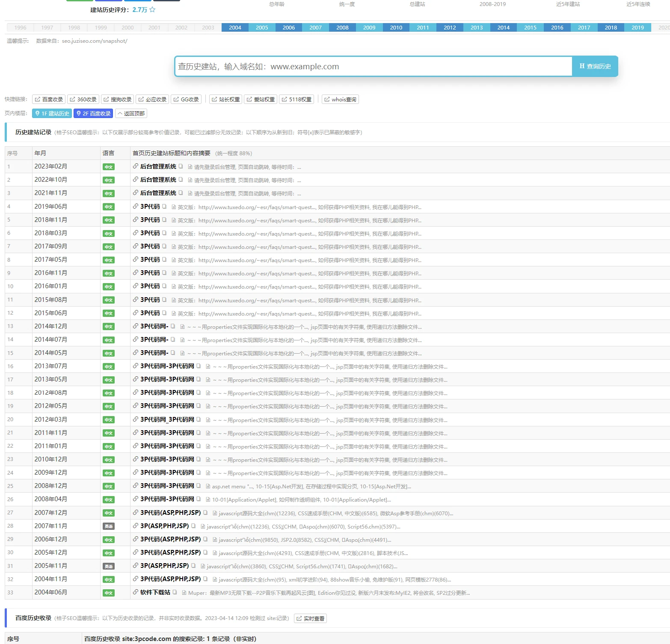This screenshot has height=644, width=670.
Task: Click the link icon in the 2023年02月 row
Action: (x=135, y=166)
